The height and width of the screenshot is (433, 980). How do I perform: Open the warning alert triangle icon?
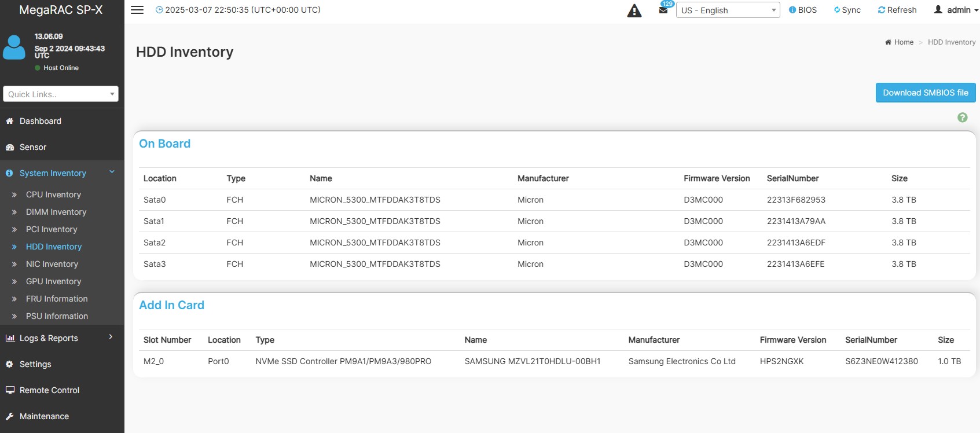tap(634, 10)
